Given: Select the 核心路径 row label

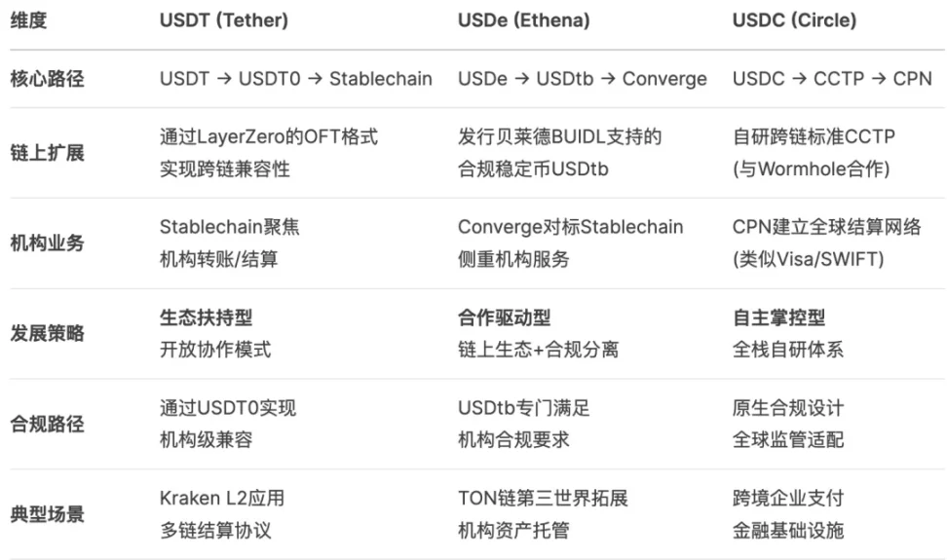Looking at the screenshot, I should pos(47,79).
